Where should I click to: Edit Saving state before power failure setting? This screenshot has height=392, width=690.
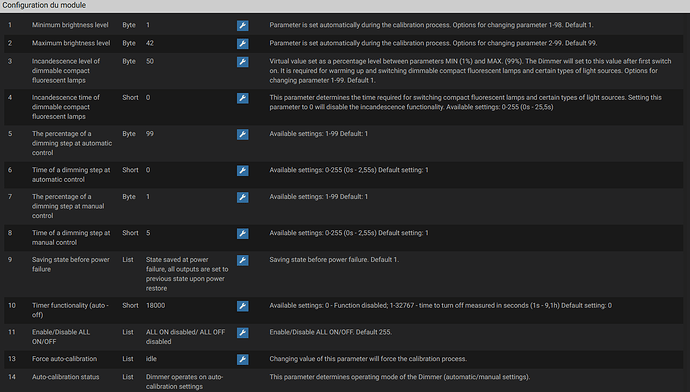(242, 260)
